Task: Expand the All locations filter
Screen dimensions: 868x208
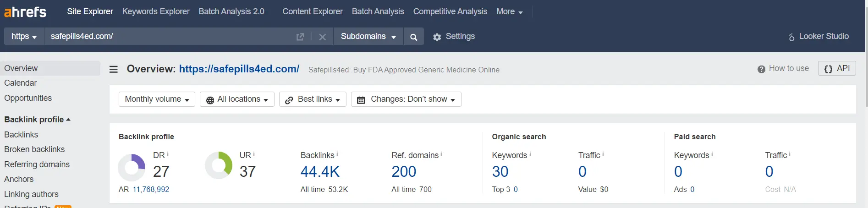Action: 237,99
